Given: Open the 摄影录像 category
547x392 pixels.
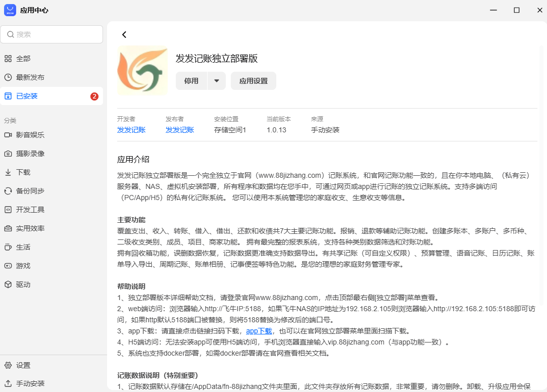Looking at the screenshot, I should click(x=52, y=154).
